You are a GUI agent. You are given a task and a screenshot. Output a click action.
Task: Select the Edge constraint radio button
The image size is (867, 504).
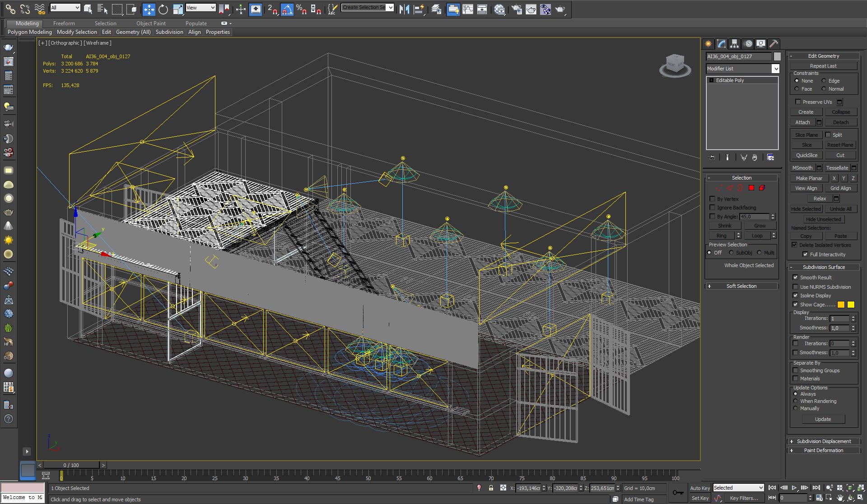pyautogui.click(x=824, y=81)
